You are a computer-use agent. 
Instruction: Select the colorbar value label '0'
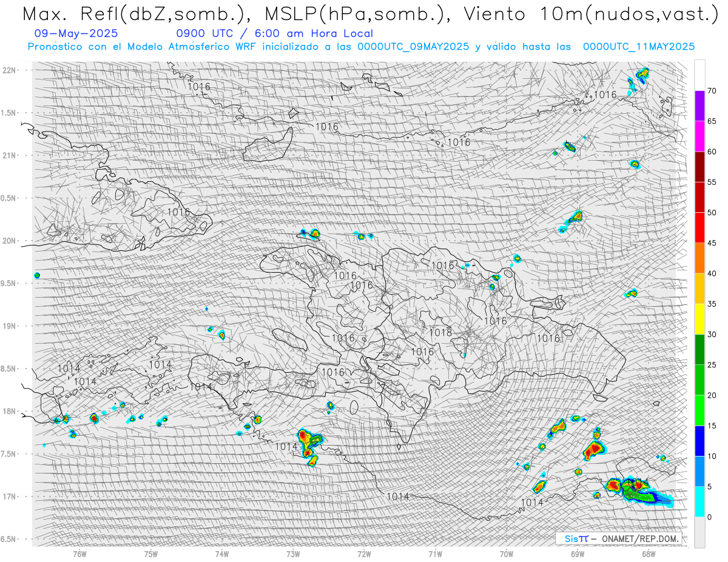tap(710, 517)
